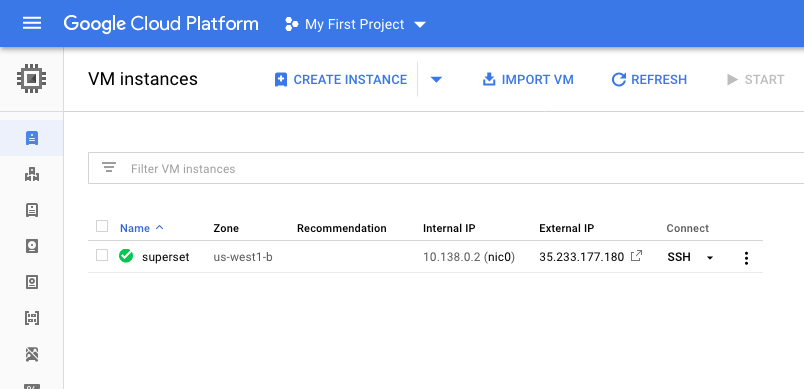
Task: Open Images sidebar icon
Action: [x=32, y=318]
